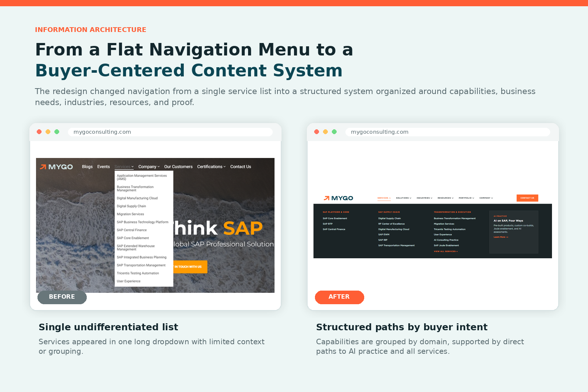Click the address bar of the After browser window
Image resolution: width=588 pixels, height=392 pixels.
click(448, 132)
